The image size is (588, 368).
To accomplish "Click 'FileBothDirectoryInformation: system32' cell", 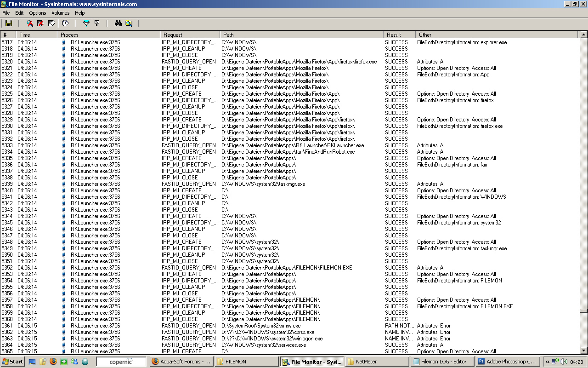I will tap(459, 222).
